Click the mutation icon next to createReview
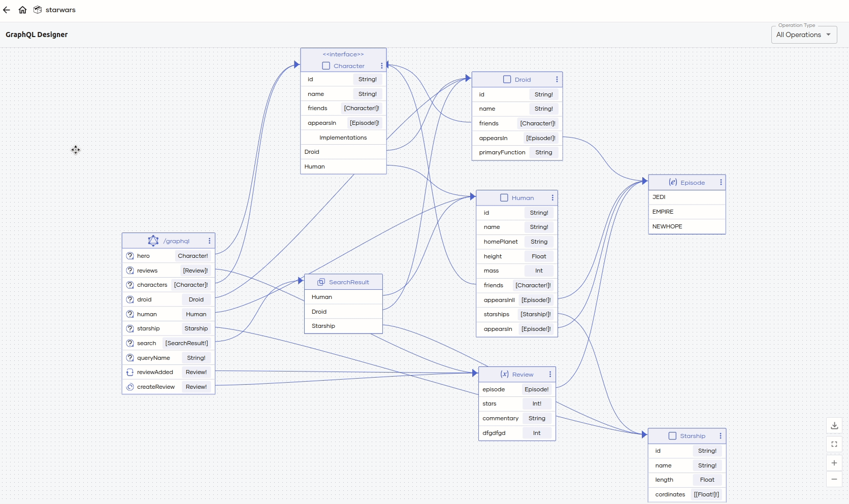849x504 pixels. [x=130, y=387]
